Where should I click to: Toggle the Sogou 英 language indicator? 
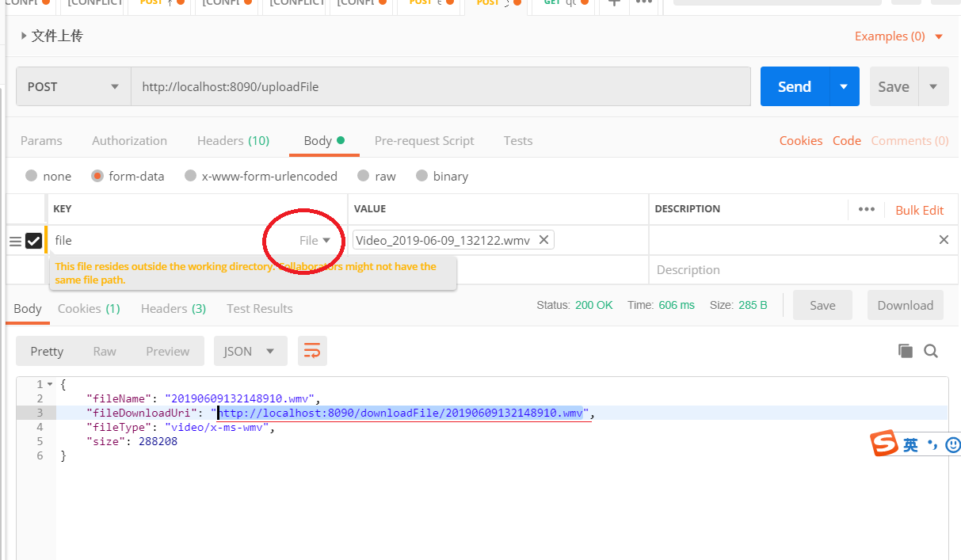(x=910, y=445)
